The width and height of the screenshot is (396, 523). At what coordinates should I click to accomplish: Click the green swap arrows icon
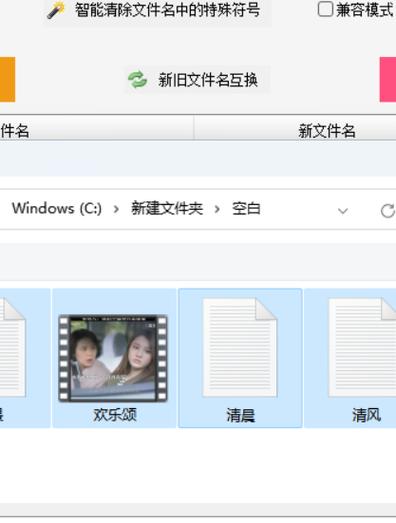coord(137,80)
